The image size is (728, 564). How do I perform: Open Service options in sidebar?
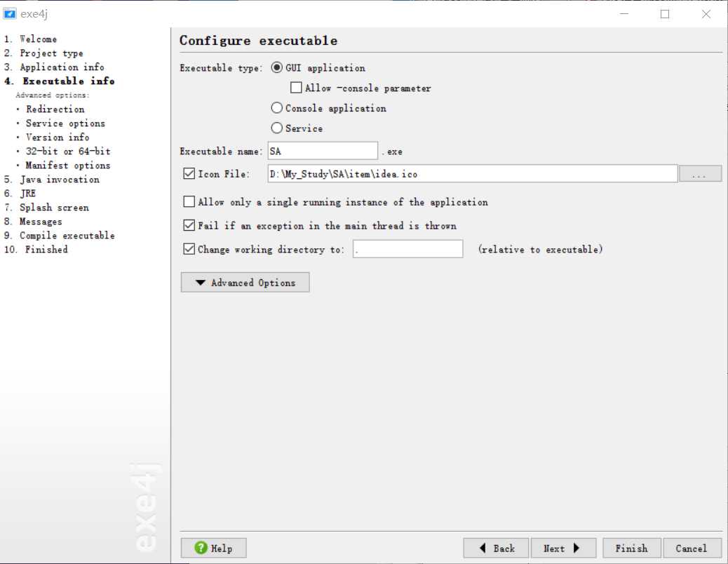(65, 123)
